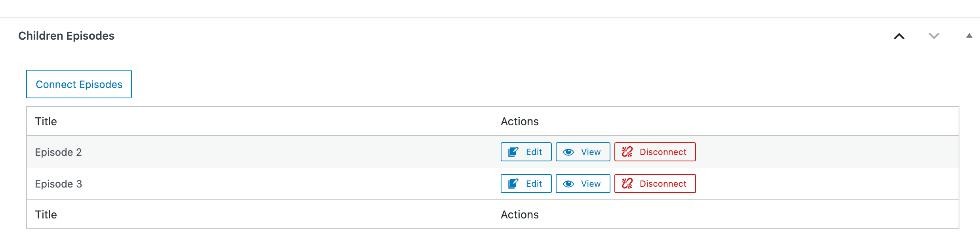Move Children Episodes panel down
Viewport: 980px width, 245px height.
(x=934, y=36)
